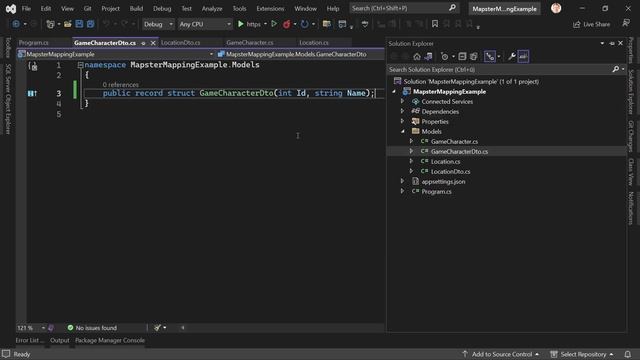Auto-hide pin icon on Solution Explorer
The image size is (640, 360).
(611, 43)
